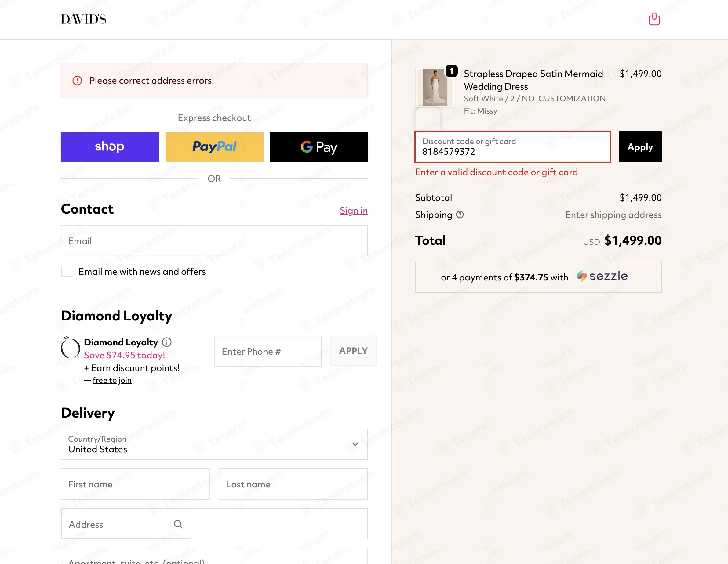The height and width of the screenshot is (564, 728).
Task: Open the Diamond Loyalty info icon
Action: click(x=167, y=342)
